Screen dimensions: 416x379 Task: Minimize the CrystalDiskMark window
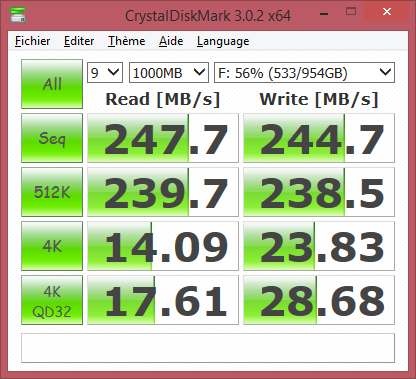(x=324, y=13)
